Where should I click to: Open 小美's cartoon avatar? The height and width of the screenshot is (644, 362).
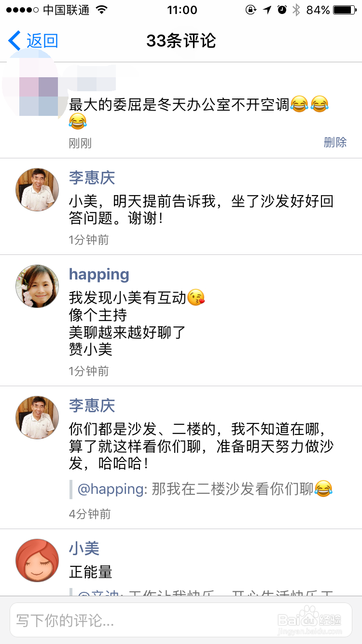click(x=37, y=560)
